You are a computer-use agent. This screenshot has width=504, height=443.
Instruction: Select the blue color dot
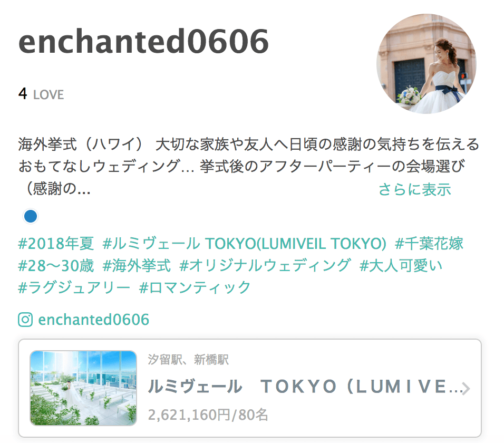pyautogui.click(x=31, y=216)
